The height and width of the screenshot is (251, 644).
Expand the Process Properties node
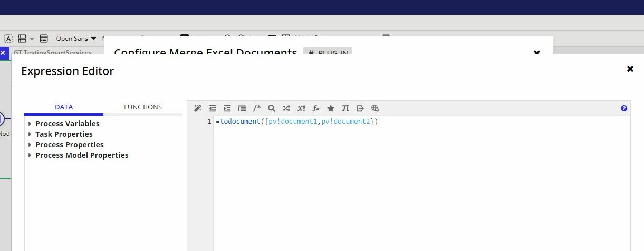(30, 145)
